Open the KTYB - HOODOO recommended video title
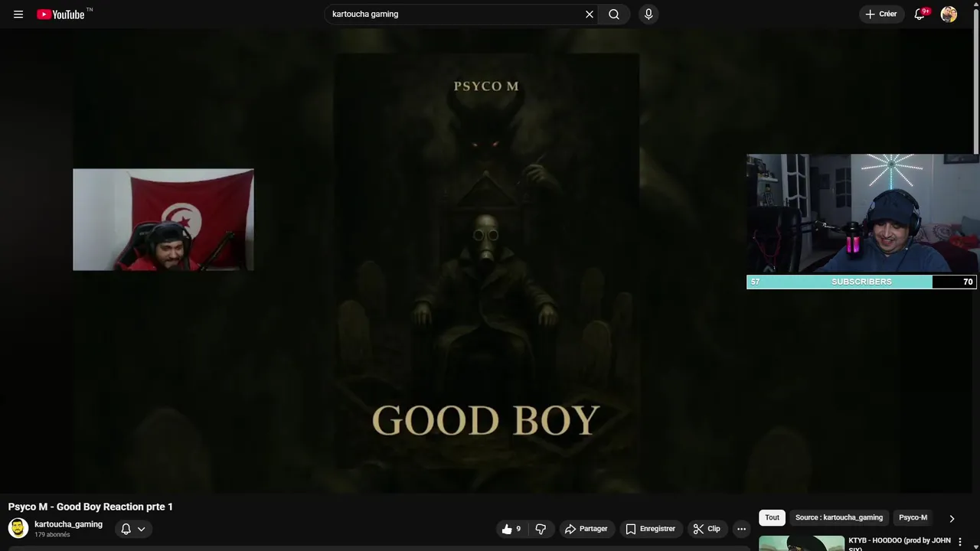The height and width of the screenshot is (551, 980). point(899,543)
